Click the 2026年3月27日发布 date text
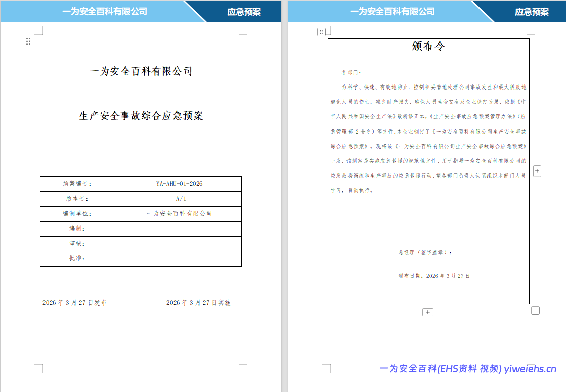Screen dimensions: 566x392 point(74,303)
